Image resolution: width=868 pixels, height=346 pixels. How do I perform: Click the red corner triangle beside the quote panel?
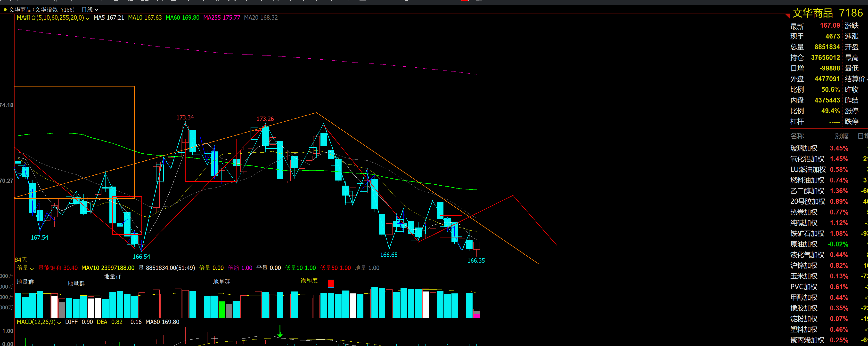(787, 16)
